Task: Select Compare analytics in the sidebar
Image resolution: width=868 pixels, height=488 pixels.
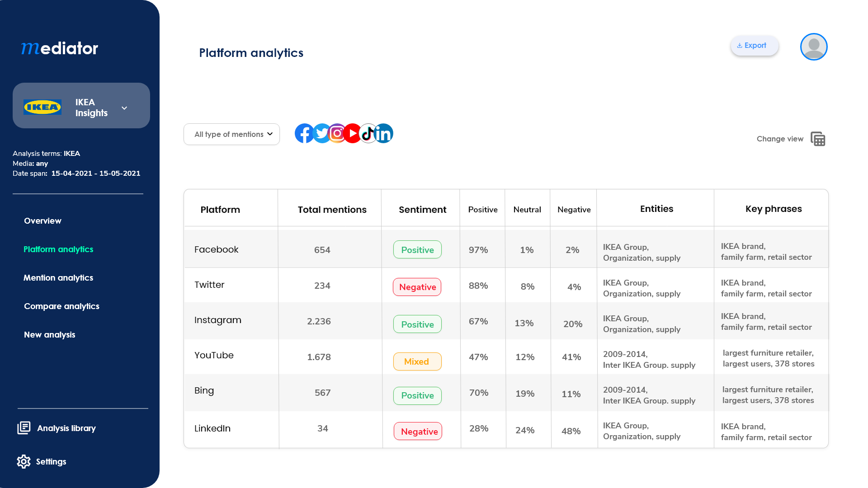Action: coord(61,306)
